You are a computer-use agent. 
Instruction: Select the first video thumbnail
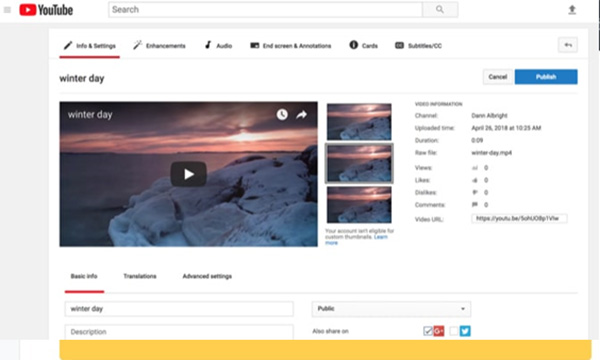[359, 122]
